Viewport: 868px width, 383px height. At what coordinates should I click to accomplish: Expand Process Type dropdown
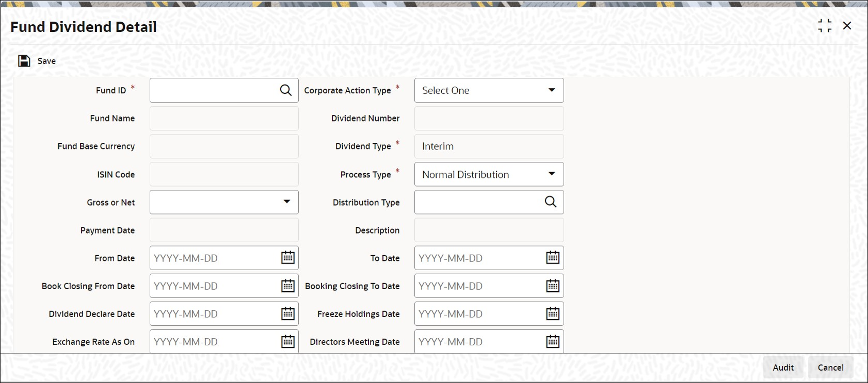[x=552, y=174]
